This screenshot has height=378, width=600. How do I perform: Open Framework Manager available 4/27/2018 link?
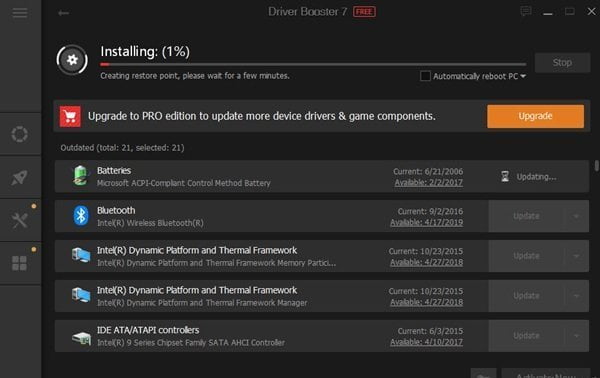pyautogui.click(x=426, y=302)
